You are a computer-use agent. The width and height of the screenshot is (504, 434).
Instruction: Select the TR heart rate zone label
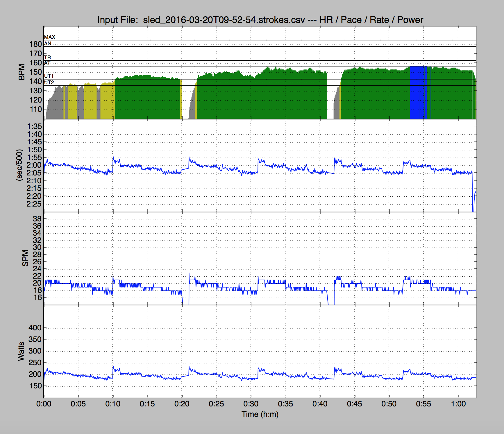[48, 58]
